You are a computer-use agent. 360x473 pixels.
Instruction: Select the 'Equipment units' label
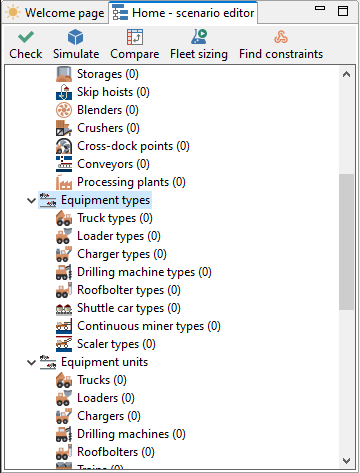pos(104,362)
